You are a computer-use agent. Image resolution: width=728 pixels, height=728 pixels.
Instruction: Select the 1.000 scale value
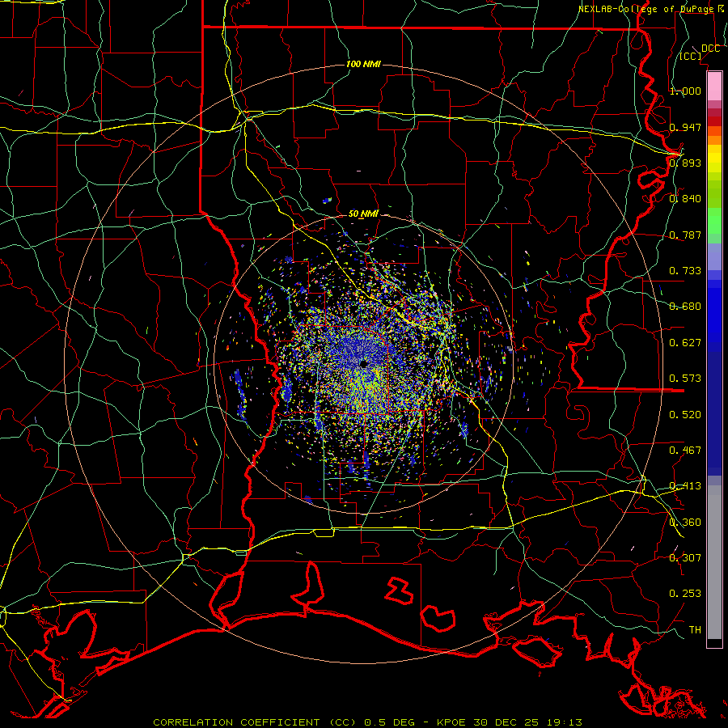[x=685, y=91]
